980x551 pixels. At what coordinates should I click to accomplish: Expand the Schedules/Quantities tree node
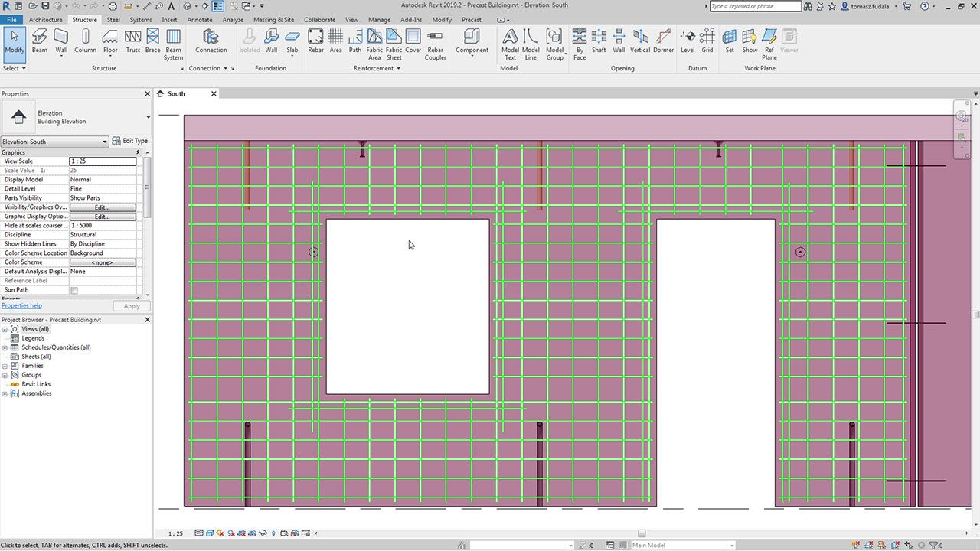5,347
